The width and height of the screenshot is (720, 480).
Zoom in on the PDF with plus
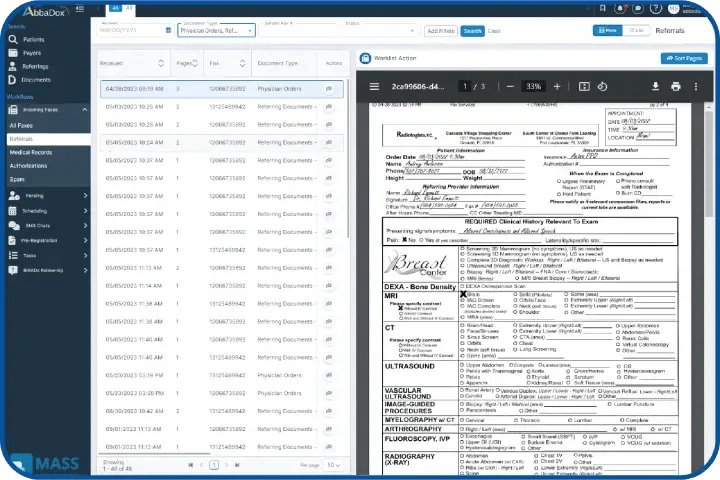(x=555, y=86)
